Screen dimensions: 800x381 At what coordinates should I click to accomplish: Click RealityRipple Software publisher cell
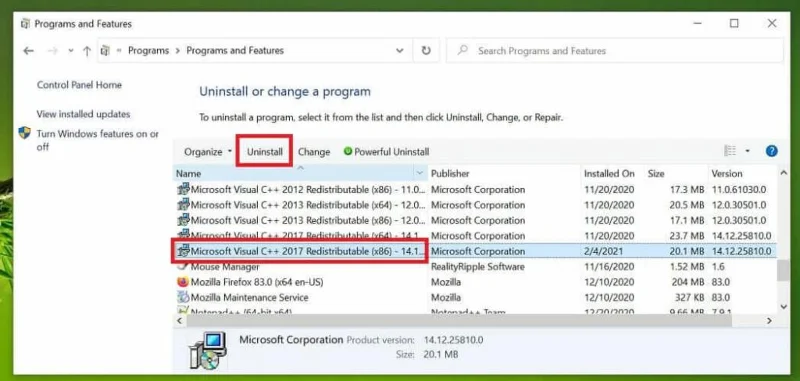coord(478,267)
